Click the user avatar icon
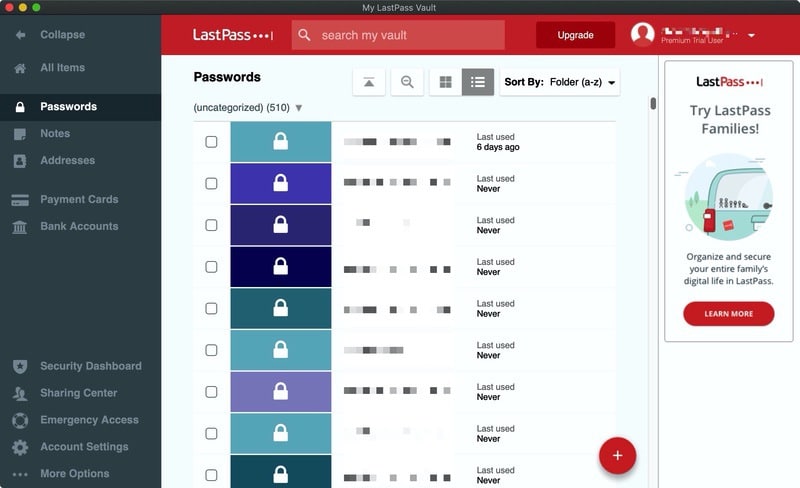 642,34
